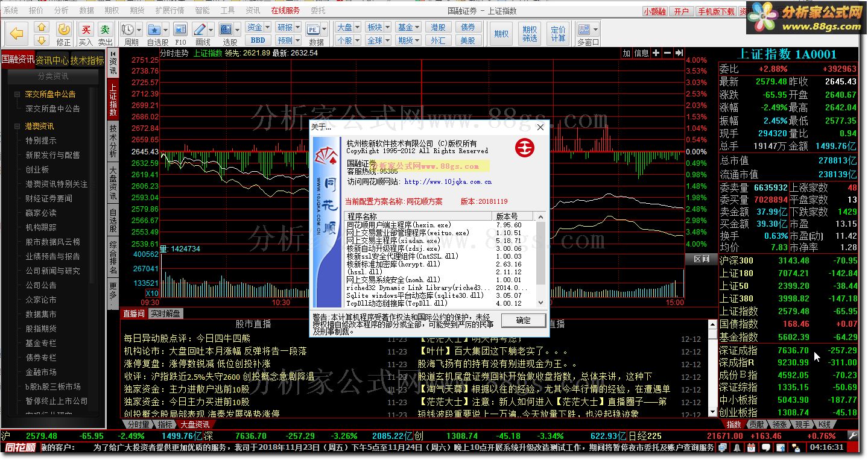Viewport: 868px width, 460px height.
Task: Click the 信息 button above chart
Action: point(641,53)
